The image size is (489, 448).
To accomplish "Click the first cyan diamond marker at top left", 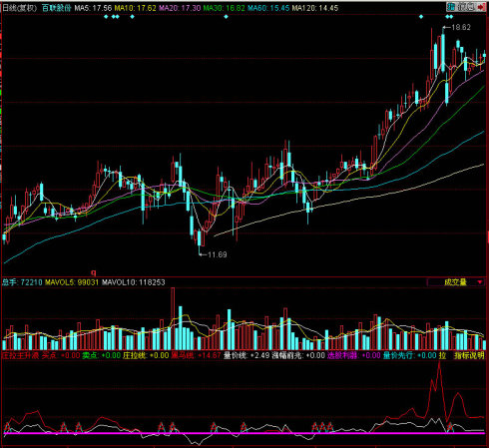I will [x=106, y=16].
